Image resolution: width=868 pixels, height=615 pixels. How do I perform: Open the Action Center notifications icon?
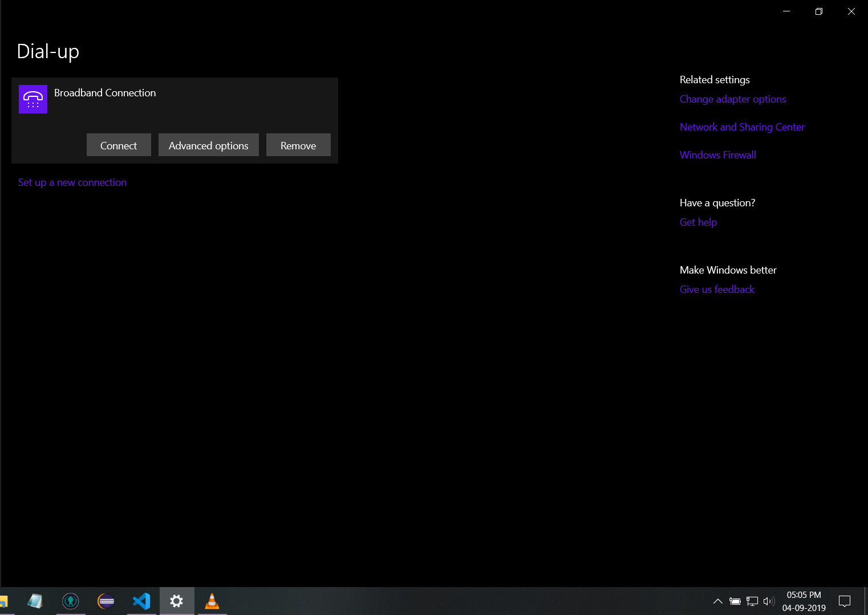click(845, 601)
